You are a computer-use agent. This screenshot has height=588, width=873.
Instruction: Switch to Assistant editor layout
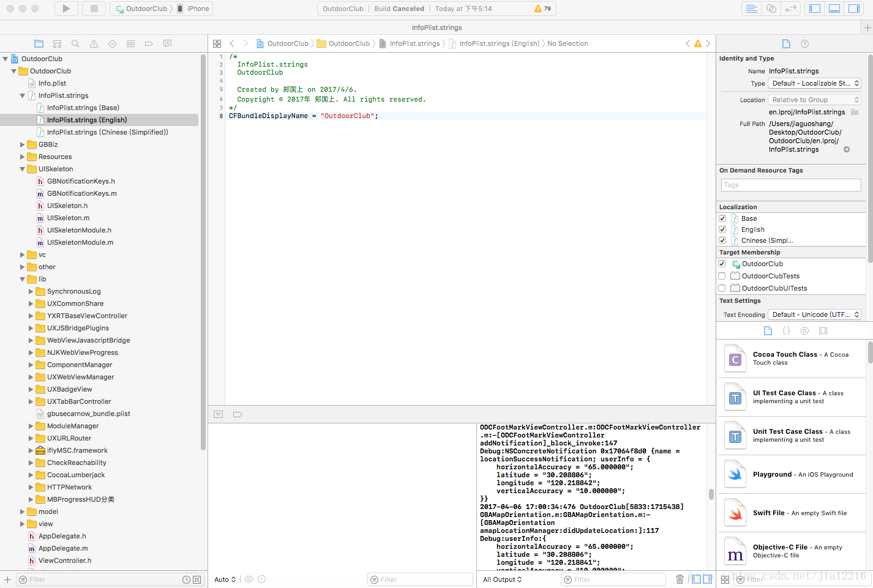coord(771,9)
